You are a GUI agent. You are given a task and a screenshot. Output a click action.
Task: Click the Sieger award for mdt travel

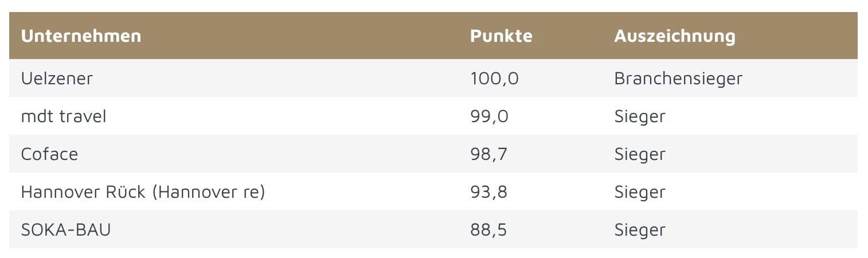(x=640, y=116)
